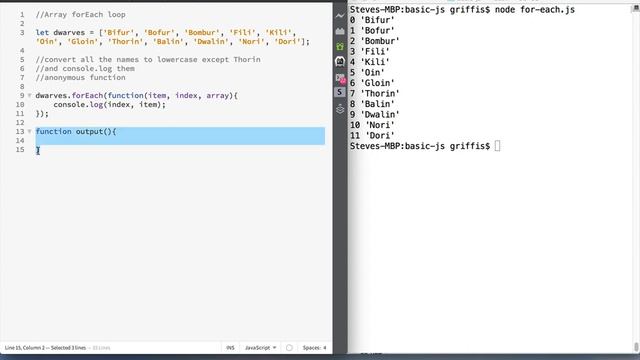Click the white cat-face sidebar icon
The width and height of the screenshot is (640, 360).
(x=340, y=62)
